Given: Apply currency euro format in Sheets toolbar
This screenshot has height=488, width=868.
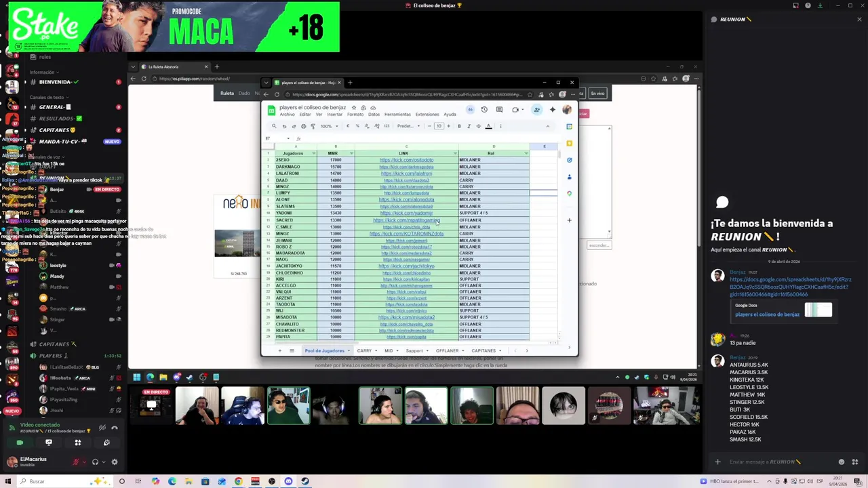Looking at the screenshot, I should pos(348,126).
